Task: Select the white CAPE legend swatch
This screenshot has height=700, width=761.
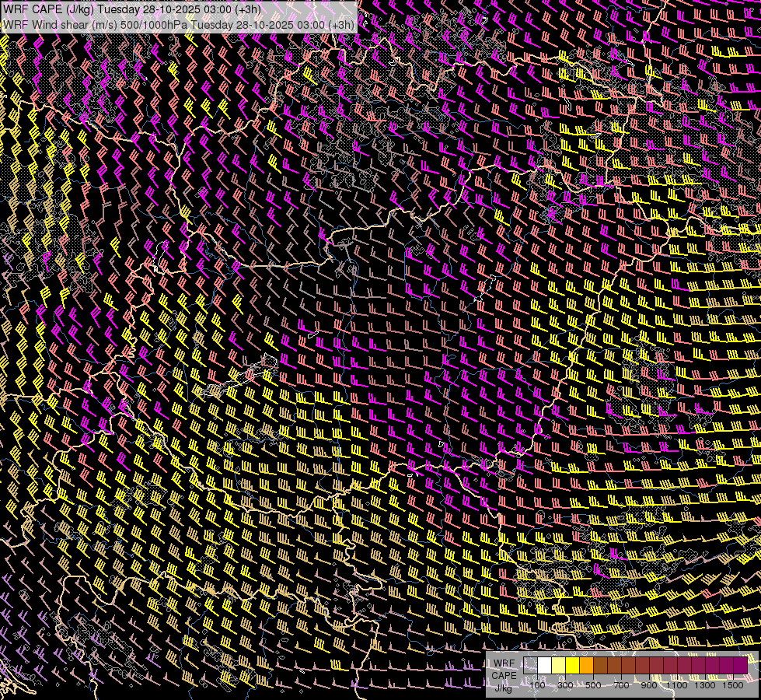Action: (x=545, y=665)
